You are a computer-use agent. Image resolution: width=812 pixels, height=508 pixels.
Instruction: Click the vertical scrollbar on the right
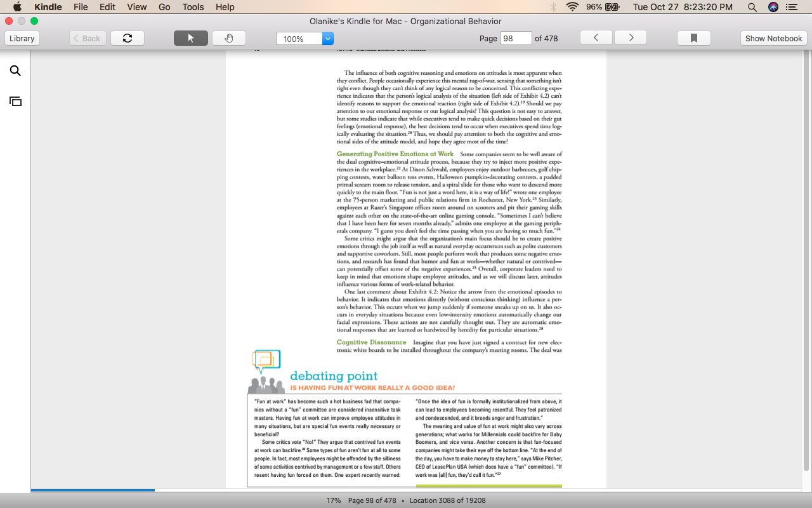(x=806, y=260)
